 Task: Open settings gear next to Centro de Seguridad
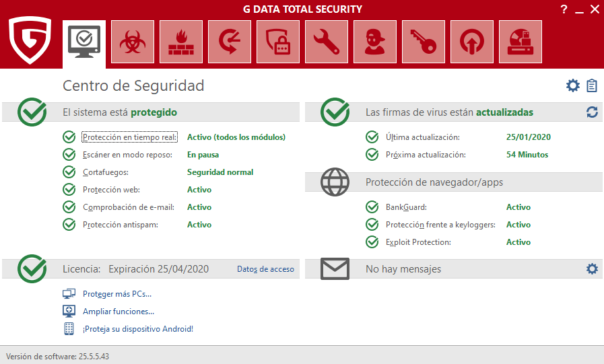click(x=573, y=85)
